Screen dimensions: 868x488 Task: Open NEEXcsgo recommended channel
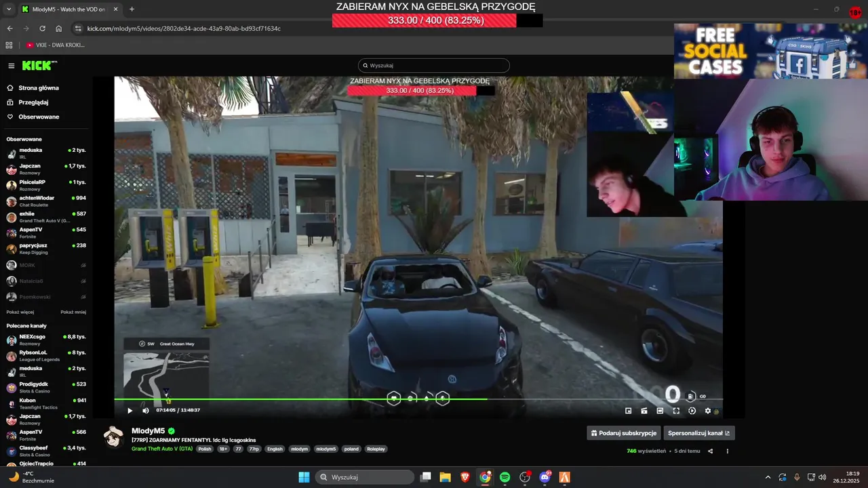pos(46,340)
